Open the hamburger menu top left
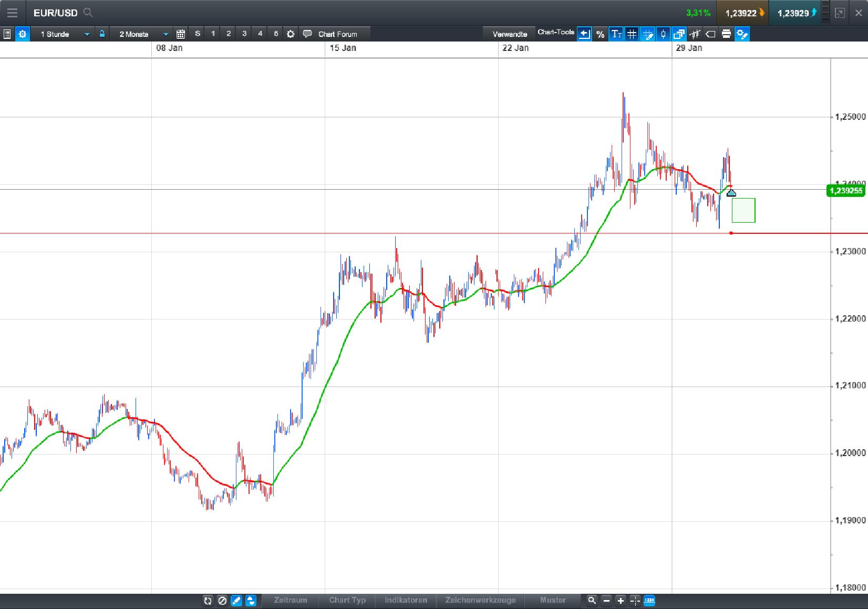 tap(12, 13)
